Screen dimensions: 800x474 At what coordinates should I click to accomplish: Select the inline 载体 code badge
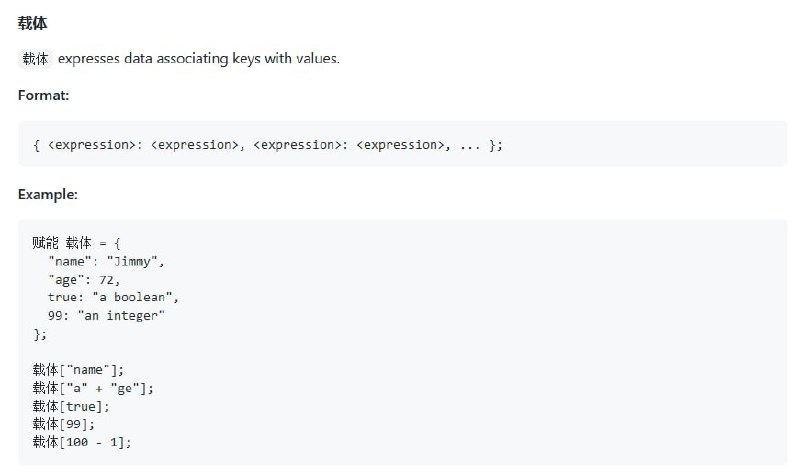(35, 59)
